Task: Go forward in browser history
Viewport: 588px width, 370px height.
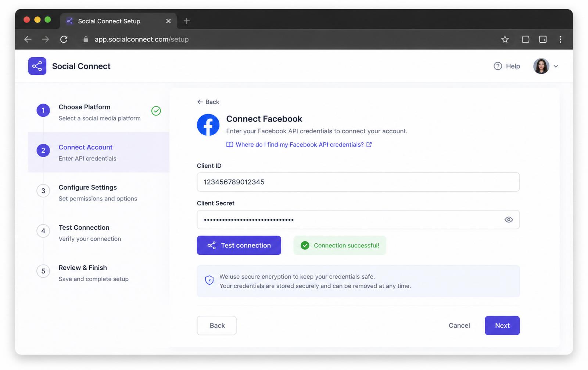Action: click(x=46, y=39)
